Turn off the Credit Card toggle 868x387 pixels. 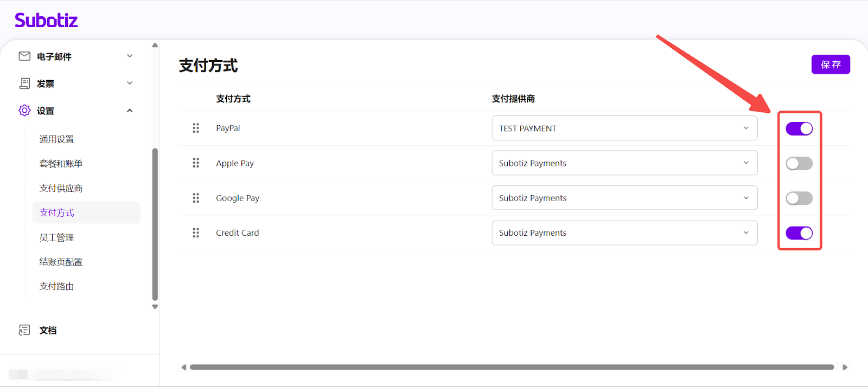click(799, 233)
